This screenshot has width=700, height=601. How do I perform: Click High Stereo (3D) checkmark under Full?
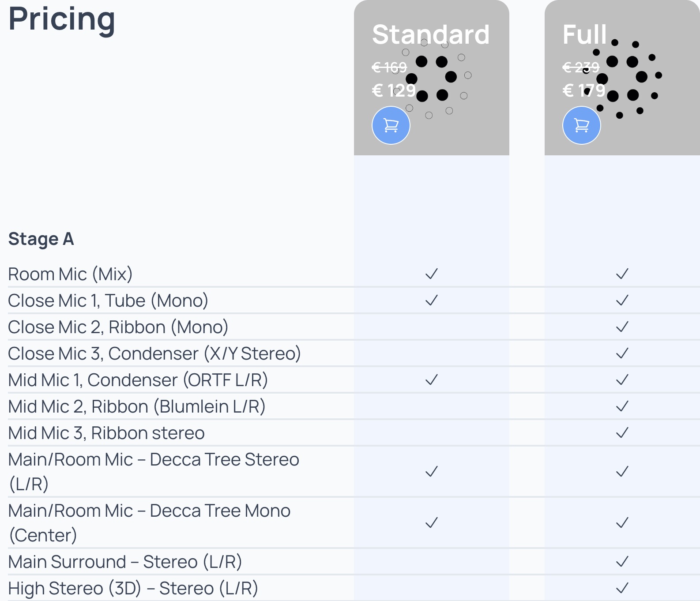pyautogui.click(x=622, y=588)
